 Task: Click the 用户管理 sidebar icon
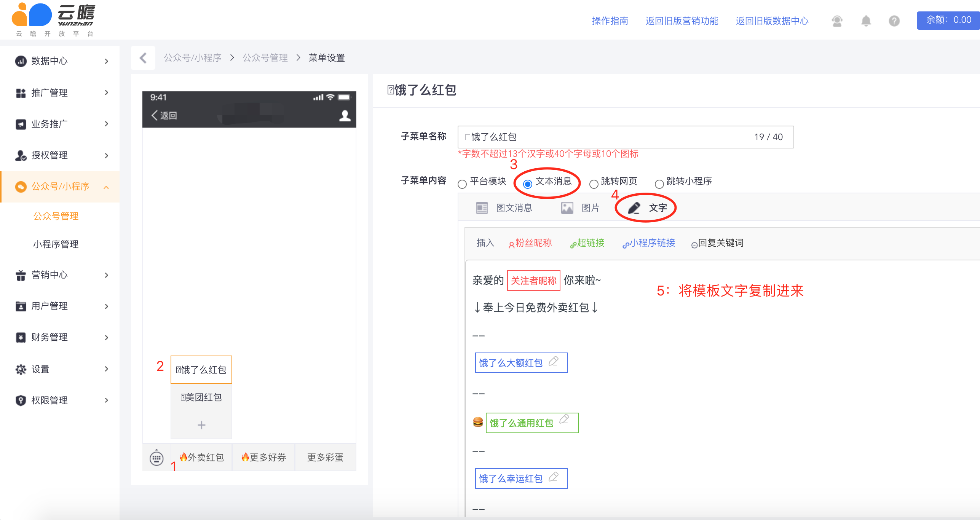[x=21, y=306]
